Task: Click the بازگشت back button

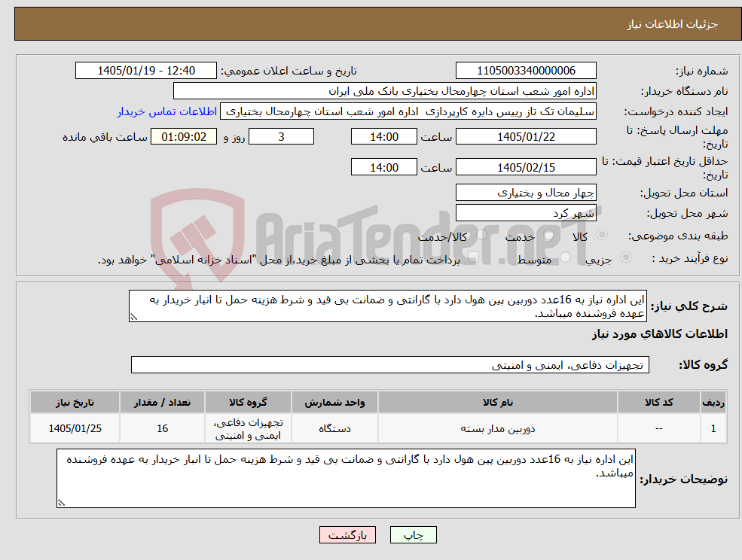Action: (347, 535)
